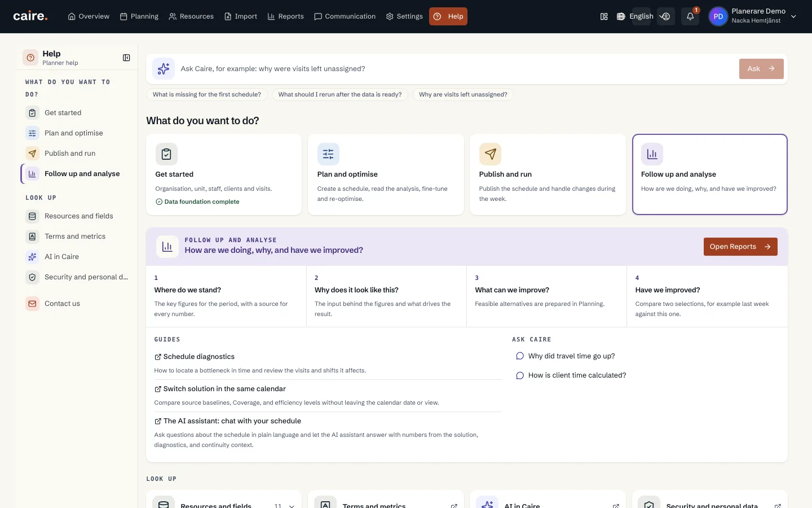Ask Caire why travel time went up
The width and height of the screenshot is (812, 508).
[x=566, y=356]
